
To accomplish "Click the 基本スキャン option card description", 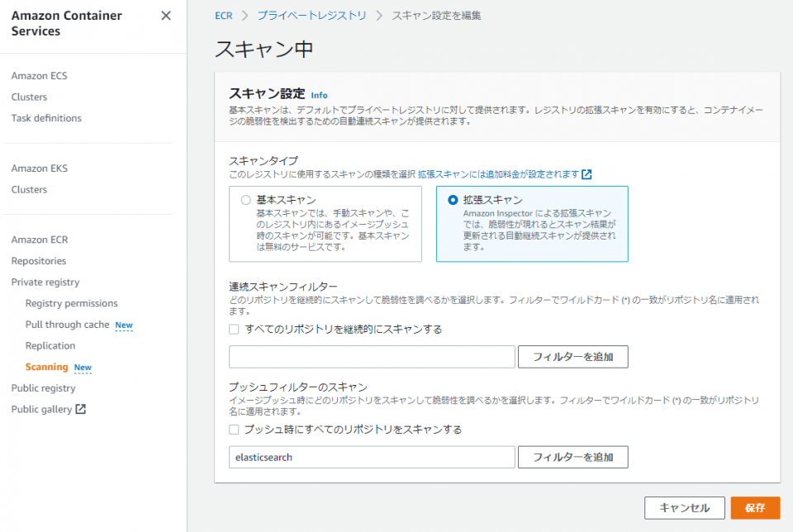I will click(x=333, y=230).
